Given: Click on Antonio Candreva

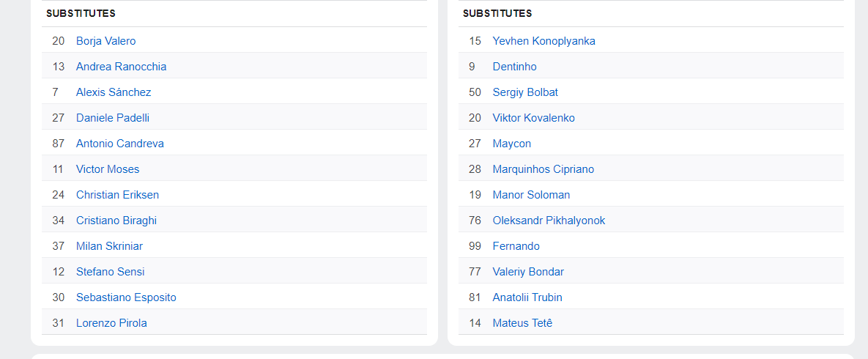Looking at the screenshot, I should (x=119, y=144).
